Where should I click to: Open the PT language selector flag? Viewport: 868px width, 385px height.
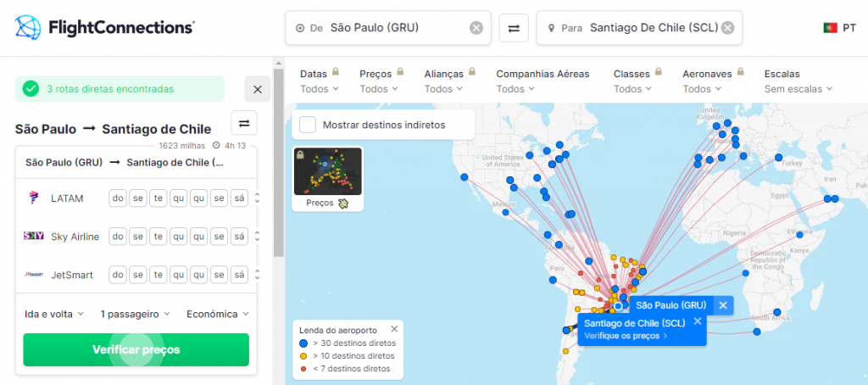(x=830, y=28)
